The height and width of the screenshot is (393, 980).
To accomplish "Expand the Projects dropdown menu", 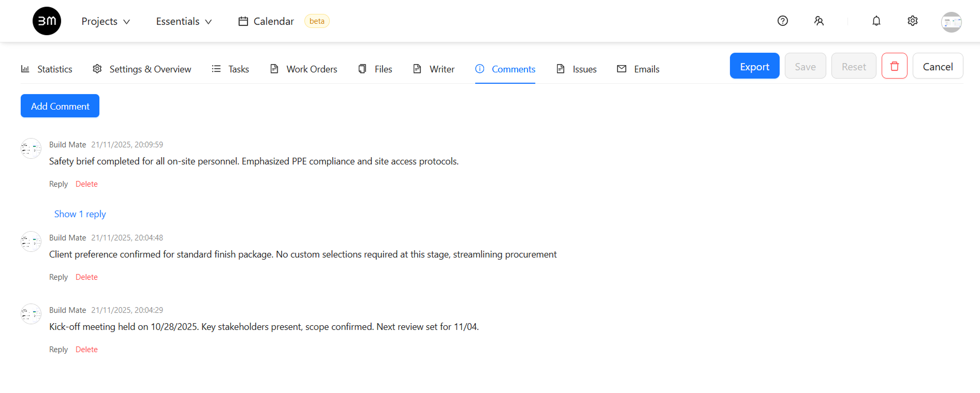I will click(x=106, y=21).
